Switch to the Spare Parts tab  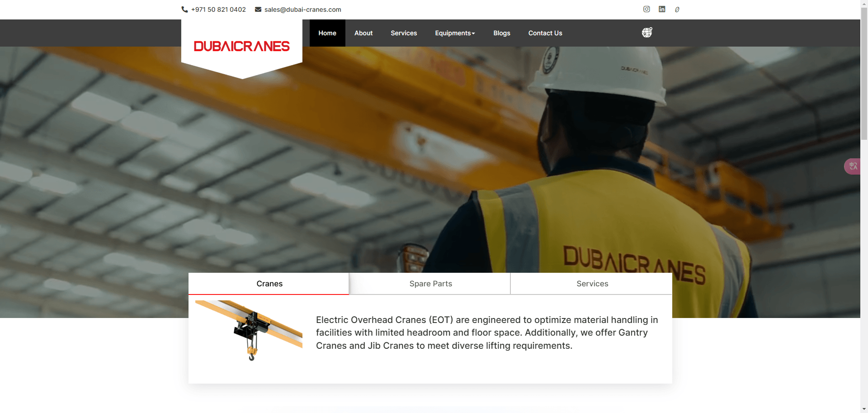point(430,284)
